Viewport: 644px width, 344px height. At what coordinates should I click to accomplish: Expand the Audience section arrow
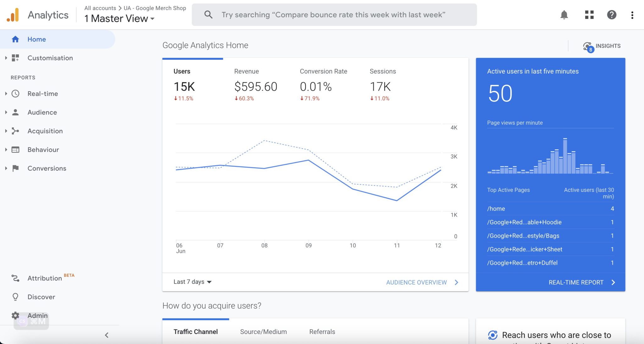click(6, 112)
